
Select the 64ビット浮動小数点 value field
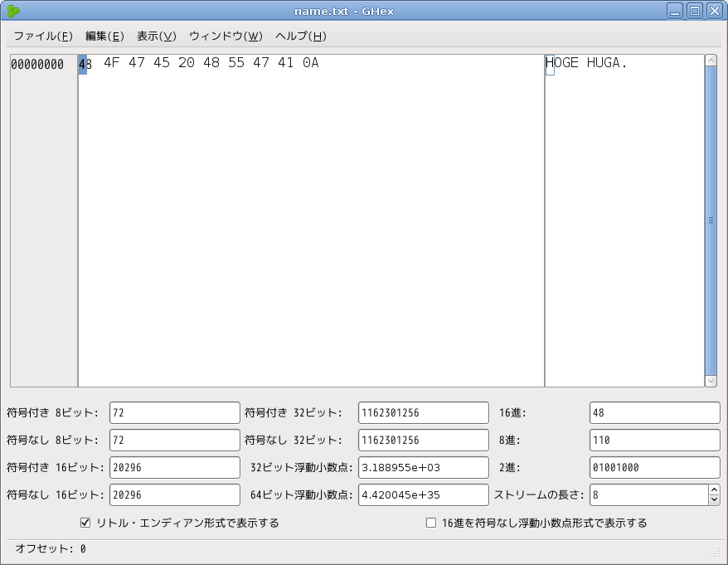tap(423, 494)
